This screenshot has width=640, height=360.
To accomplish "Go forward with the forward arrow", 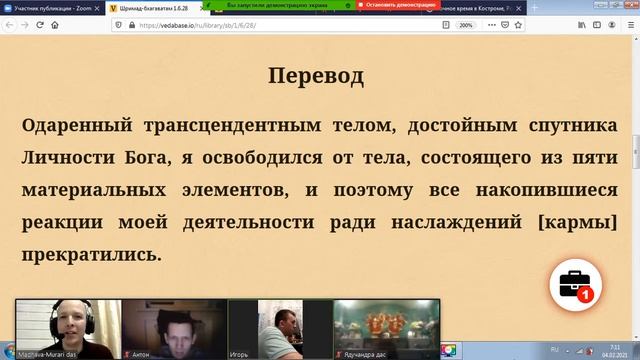I will tap(25, 25).
